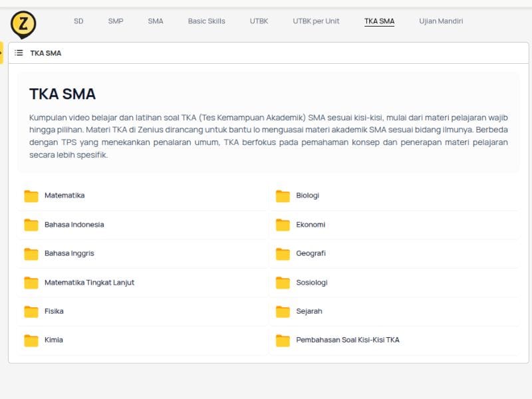Click the Bahasa Indonesia folder icon

tap(31, 225)
